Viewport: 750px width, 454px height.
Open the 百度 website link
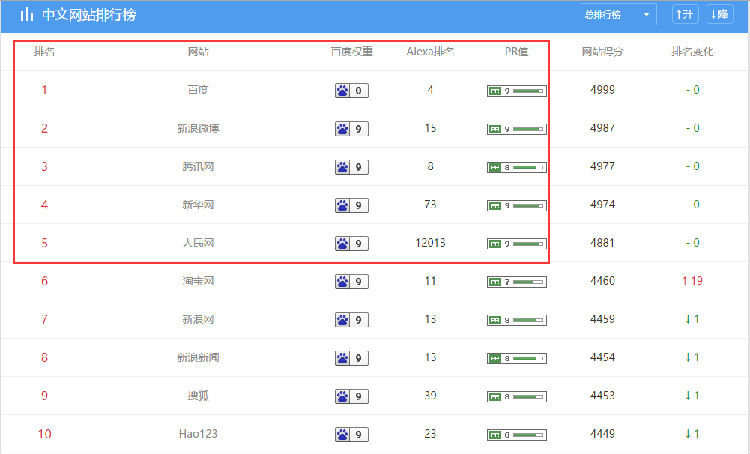tap(198, 90)
